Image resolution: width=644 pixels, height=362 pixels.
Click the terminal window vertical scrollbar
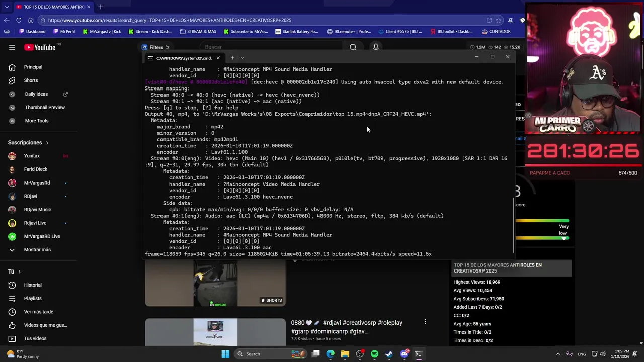513,225
